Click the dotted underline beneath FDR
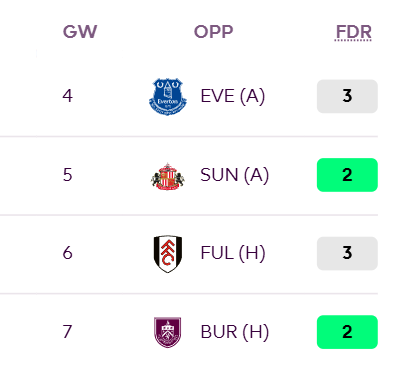402x367 pixels. pyautogui.click(x=353, y=40)
